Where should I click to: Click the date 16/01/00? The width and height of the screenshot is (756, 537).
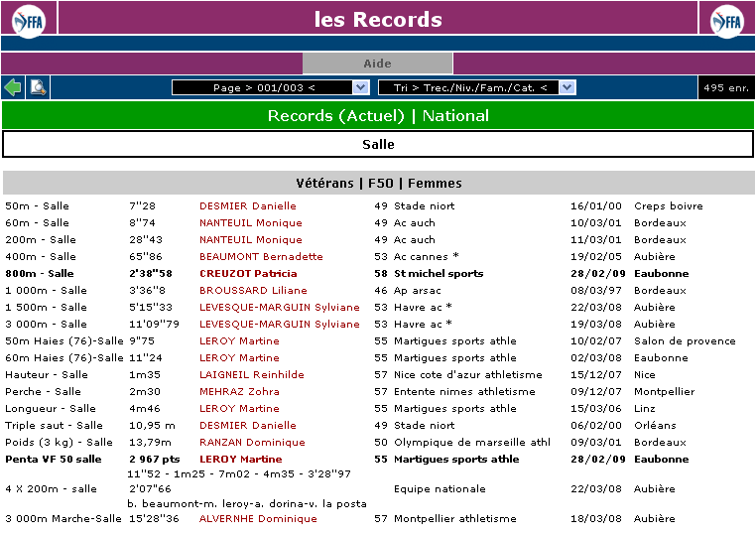[x=596, y=206]
